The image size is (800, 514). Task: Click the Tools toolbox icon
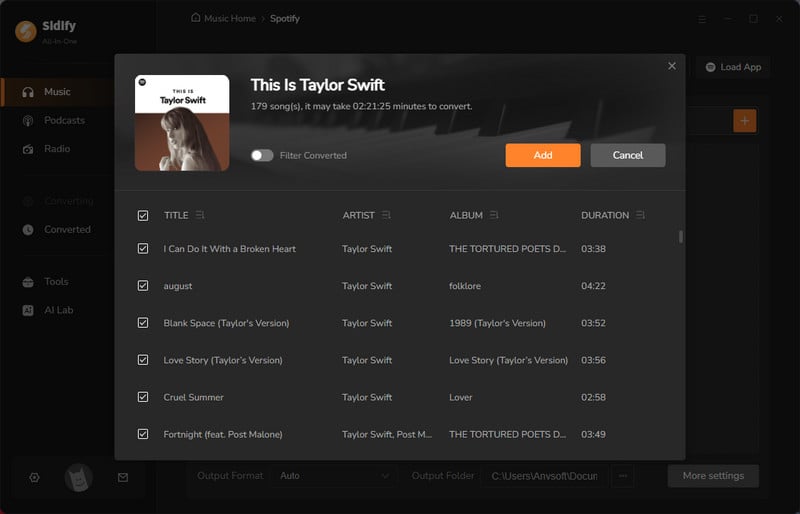(x=28, y=282)
